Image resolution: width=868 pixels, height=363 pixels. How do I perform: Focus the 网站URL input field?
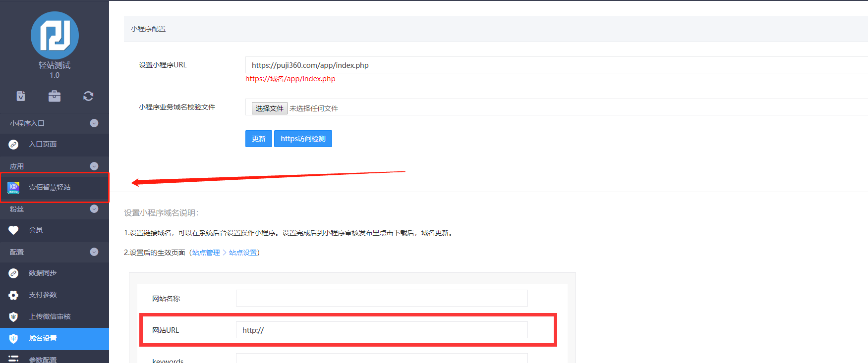382,330
